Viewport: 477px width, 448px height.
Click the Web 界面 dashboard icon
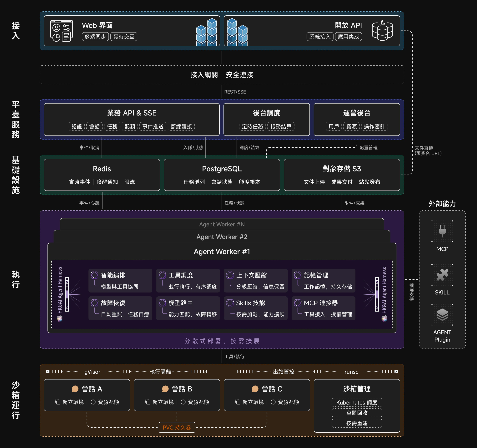(61, 31)
